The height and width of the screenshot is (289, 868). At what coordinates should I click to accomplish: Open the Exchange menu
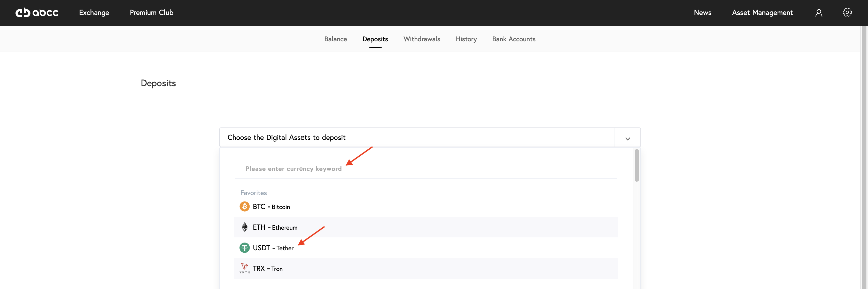pos(94,13)
